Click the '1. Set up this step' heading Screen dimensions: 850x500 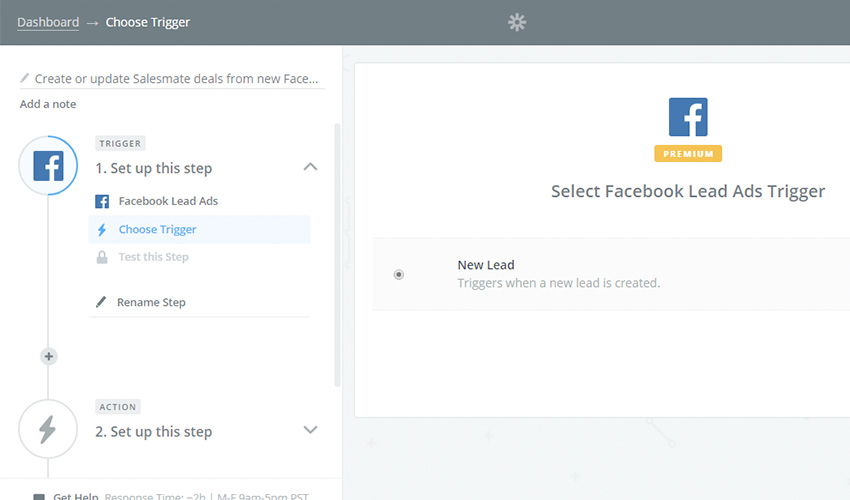(153, 168)
